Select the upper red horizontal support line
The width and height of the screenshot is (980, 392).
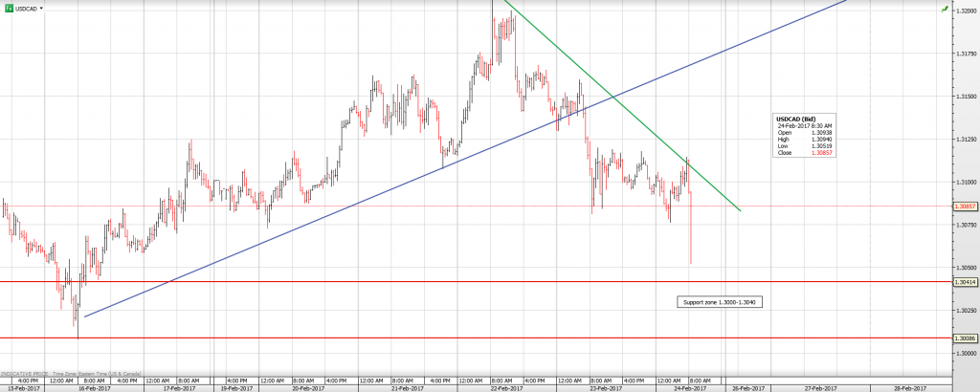coord(479,282)
